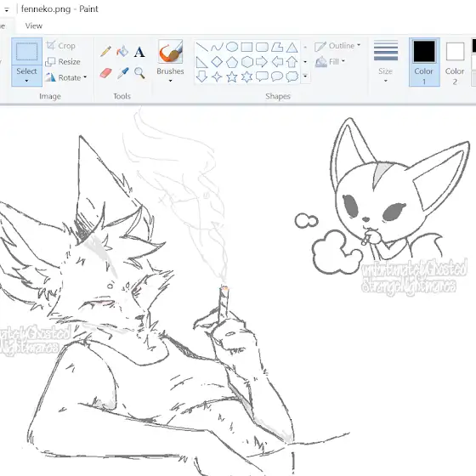
Task: Pick the Up arrow shape
Action: click(x=292, y=62)
